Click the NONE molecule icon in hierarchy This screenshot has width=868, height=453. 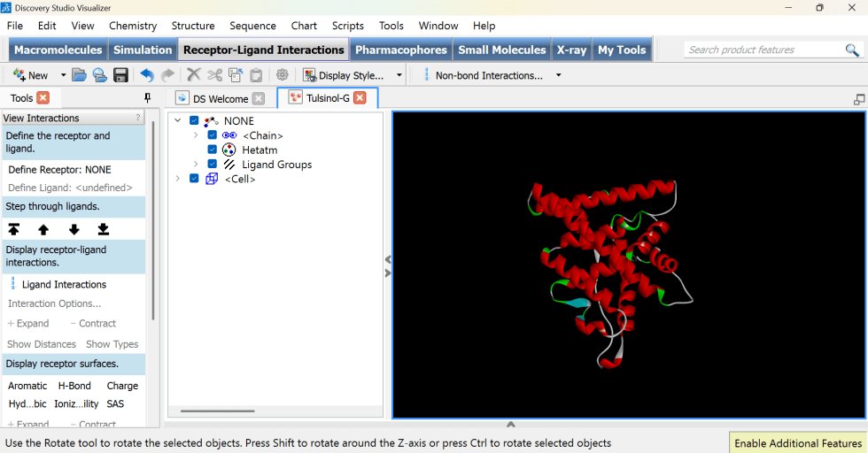[x=212, y=120]
